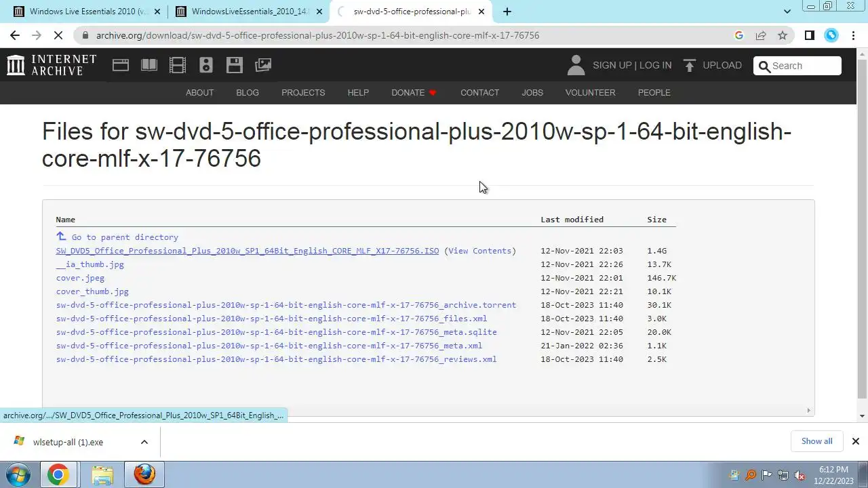Image resolution: width=868 pixels, height=488 pixels.
Task: Click the Internet Archive Search field
Action: pyautogui.click(x=797, y=66)
